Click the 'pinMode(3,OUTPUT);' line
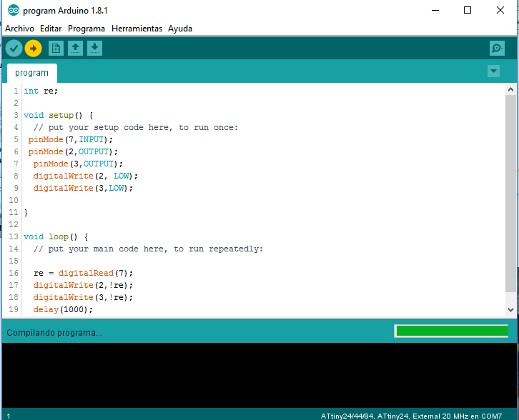This screenshot has height=420, width=519. [x=78, y=164]
